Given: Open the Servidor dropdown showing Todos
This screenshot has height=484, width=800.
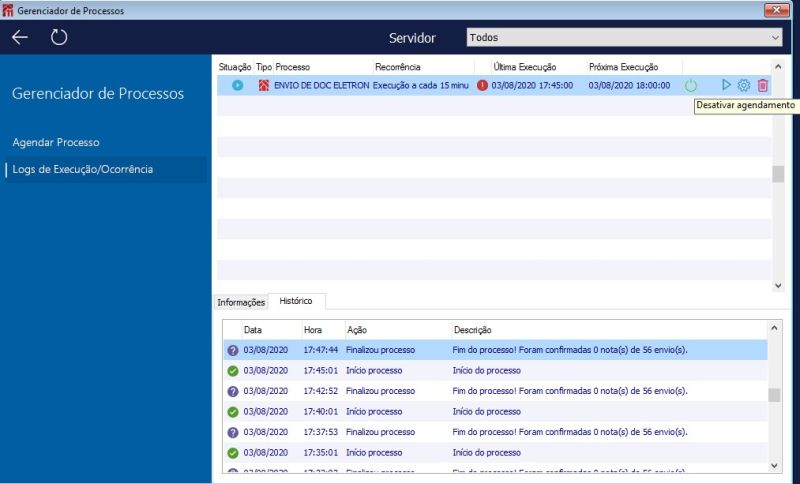Looking at the screenshot, I should pos(624,37).
